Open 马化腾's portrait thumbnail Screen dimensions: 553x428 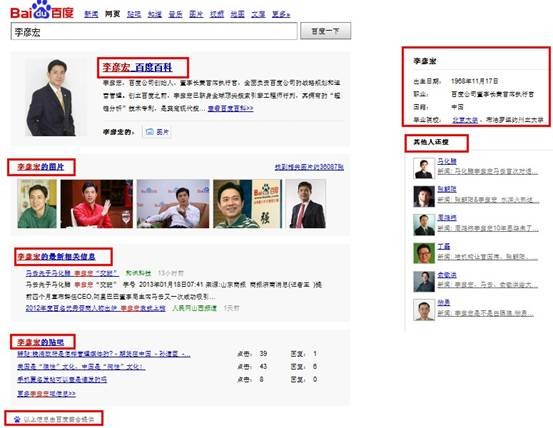pos(424,168)
